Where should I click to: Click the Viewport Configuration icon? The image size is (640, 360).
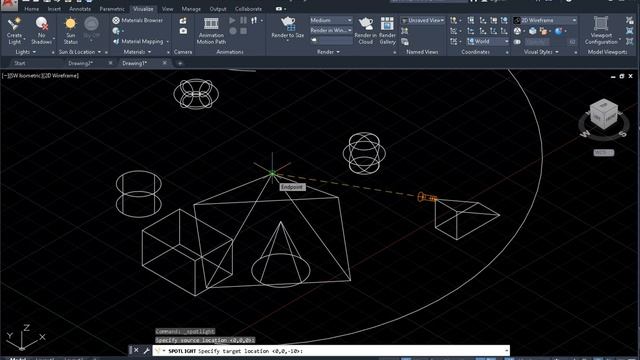tap(601, 24)
